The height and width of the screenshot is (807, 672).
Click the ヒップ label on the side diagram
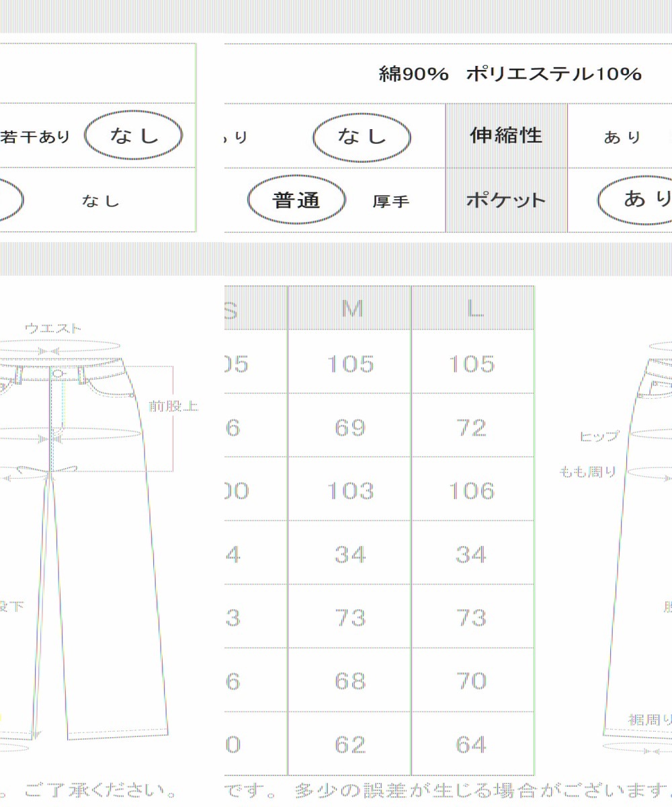(599, 436)
